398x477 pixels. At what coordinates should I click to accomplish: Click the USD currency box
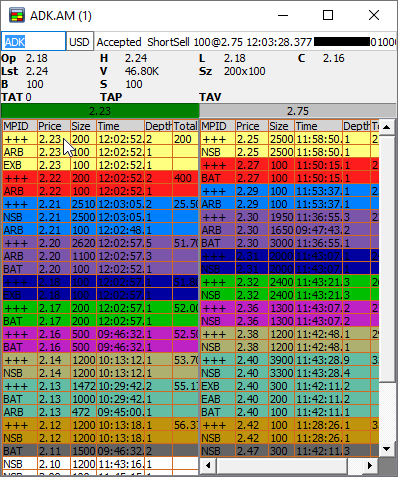(80, 41)
